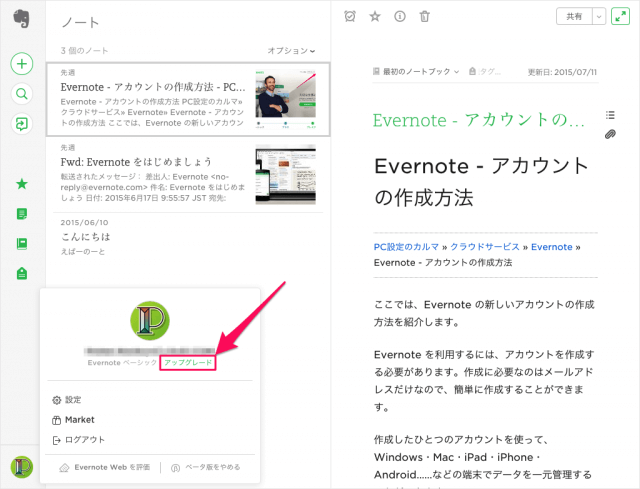The height and width of the screenshot is (489, 640).
Task: Expand the オプション dropdown in the note list
Action: [291, 50]
